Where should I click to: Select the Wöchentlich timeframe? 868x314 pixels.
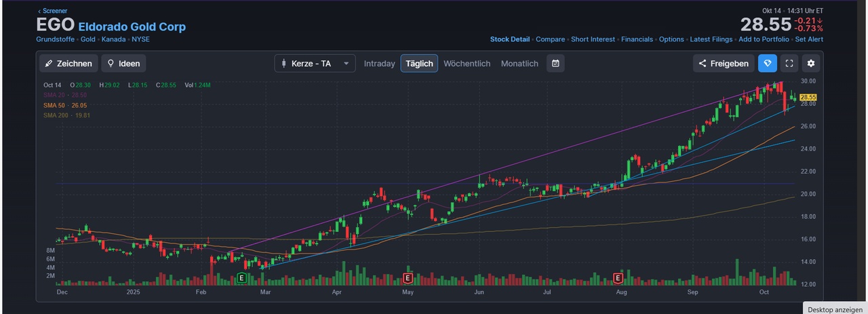coord(467,63)
